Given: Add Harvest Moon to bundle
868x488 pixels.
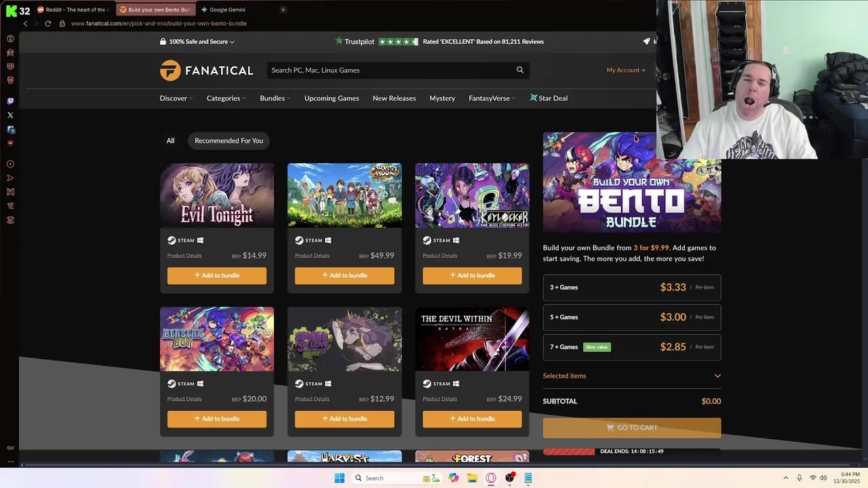Looking at the screenshot, I should 344,275.
